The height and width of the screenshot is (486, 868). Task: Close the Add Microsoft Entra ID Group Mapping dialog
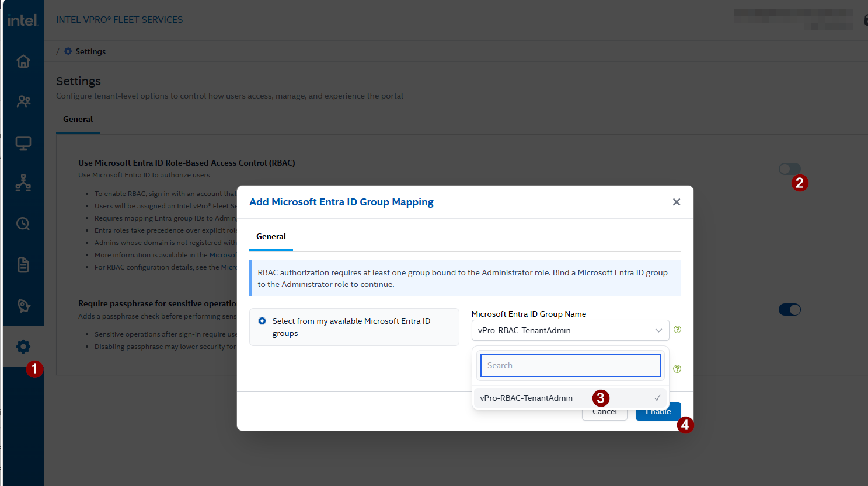(677, 202)
